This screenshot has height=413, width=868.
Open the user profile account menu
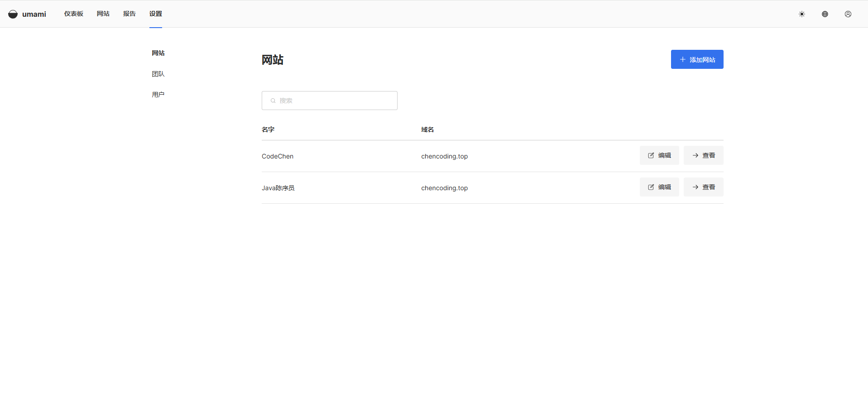click(x=848, y=14)
